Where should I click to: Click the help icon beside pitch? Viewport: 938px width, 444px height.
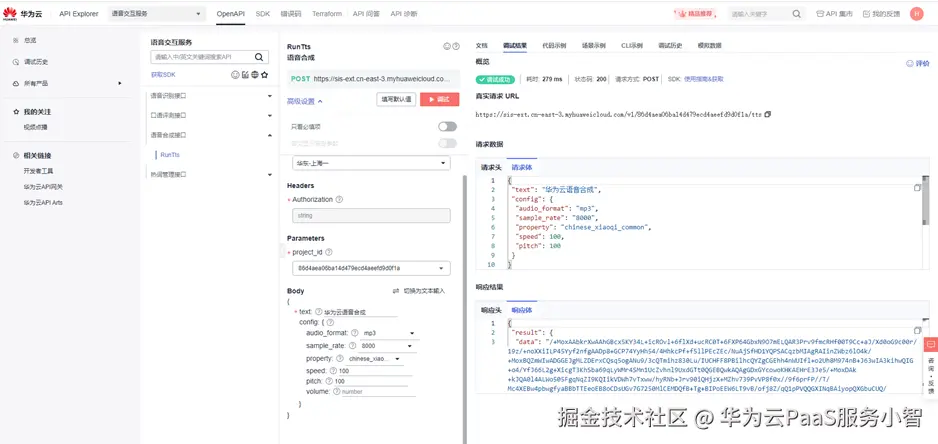330,381
